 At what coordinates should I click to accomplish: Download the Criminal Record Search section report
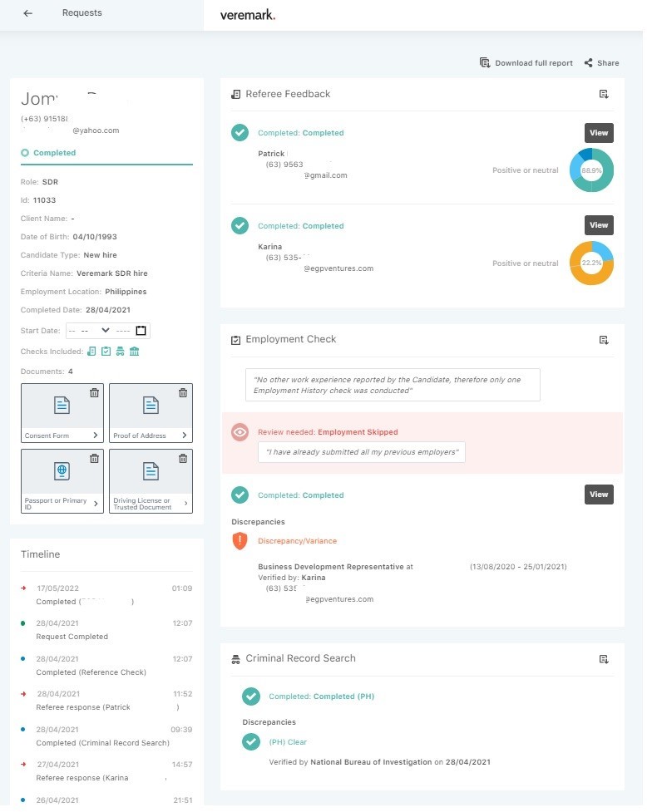click(604, 659)
